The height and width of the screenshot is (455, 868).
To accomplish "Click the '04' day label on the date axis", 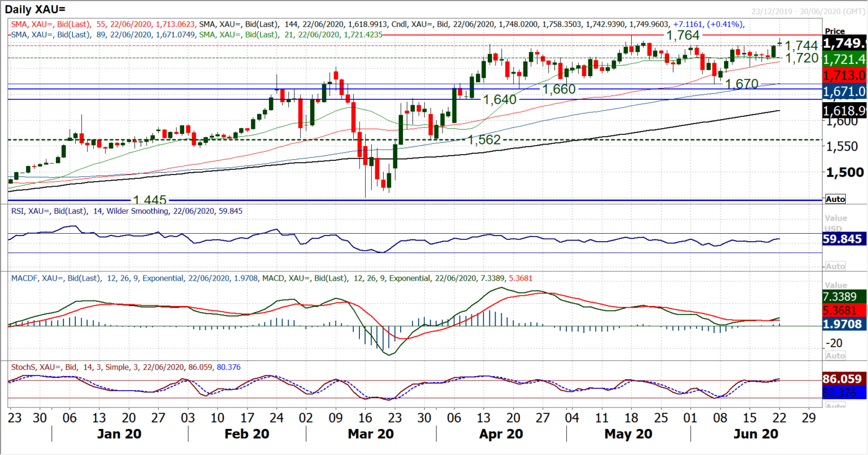I will click(572, 418).
